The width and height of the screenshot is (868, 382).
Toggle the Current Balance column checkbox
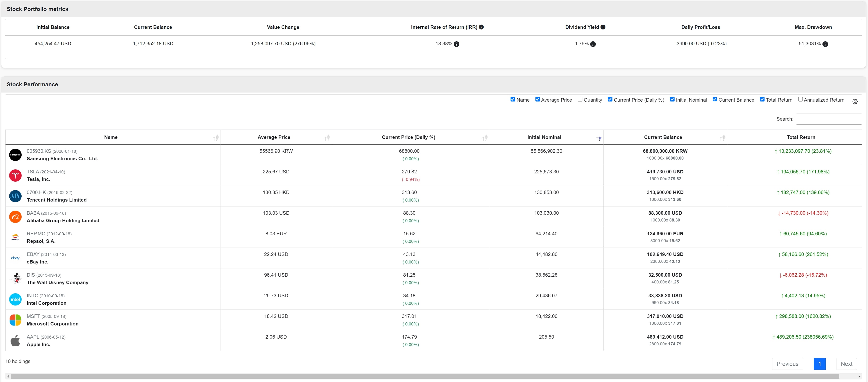click(715, 99)
